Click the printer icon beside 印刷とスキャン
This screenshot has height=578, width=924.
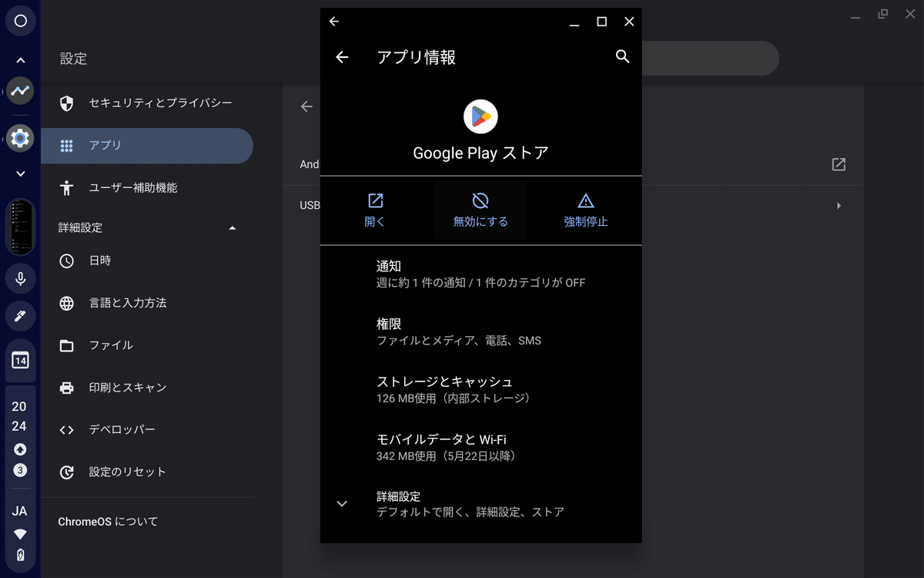click(67, 388)
